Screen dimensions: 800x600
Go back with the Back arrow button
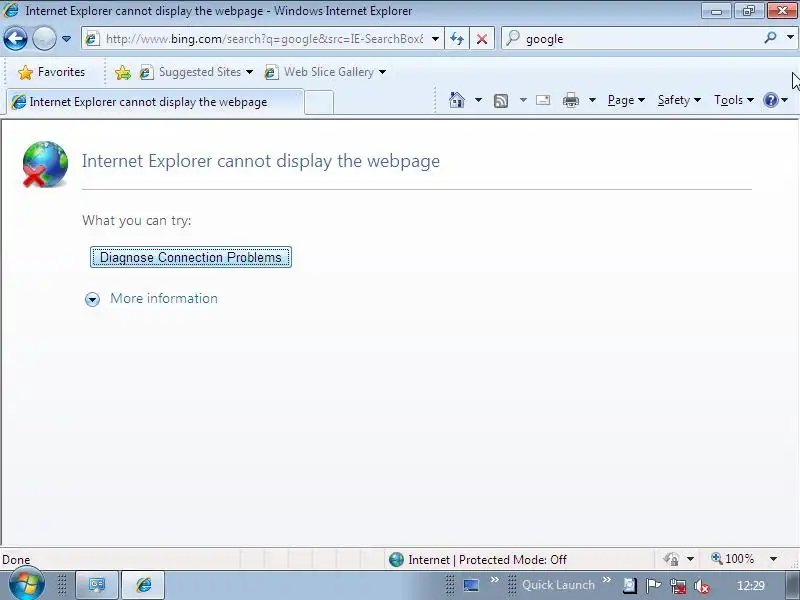tap(15, 38)
